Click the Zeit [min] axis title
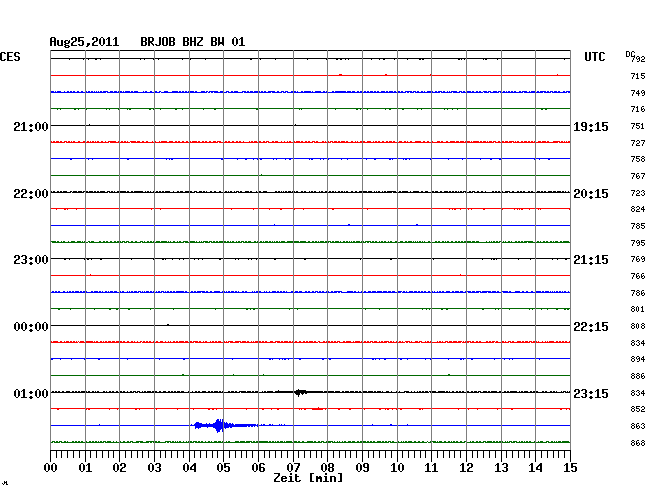Screen dimensions: 650x494 coord(308,478)
